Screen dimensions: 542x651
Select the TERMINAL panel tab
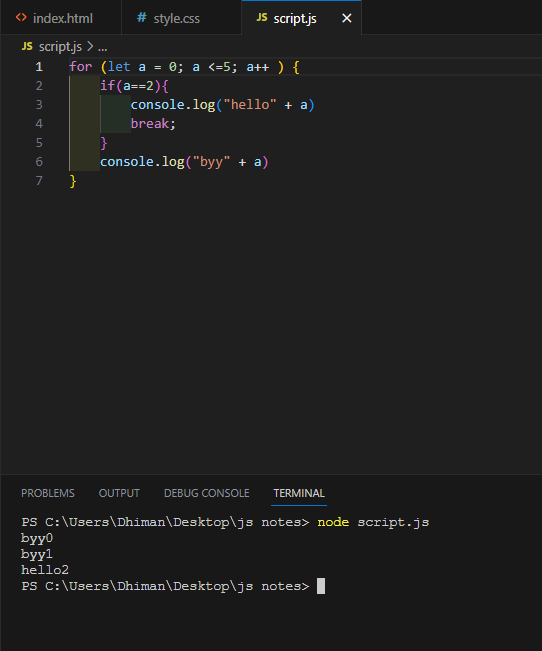(299, 493)
